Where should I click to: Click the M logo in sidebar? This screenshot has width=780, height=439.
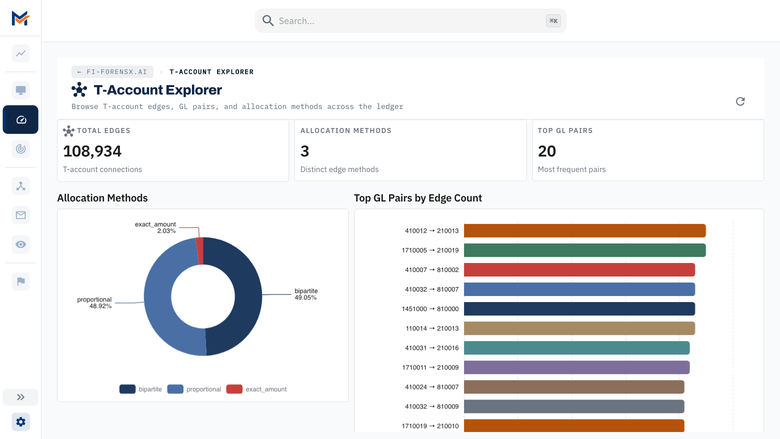click(20, 18)
